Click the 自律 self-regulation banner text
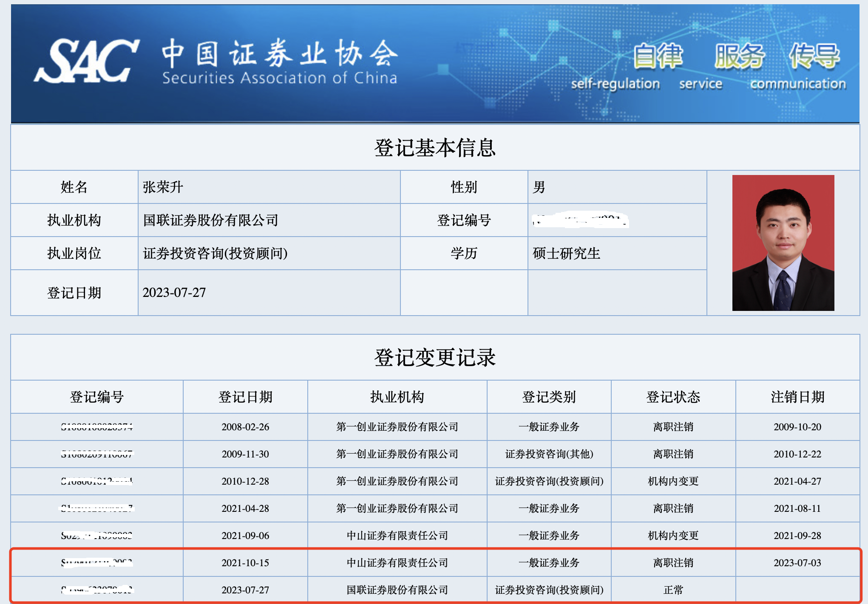Viewport: 868px width, 604px height. 658,56
